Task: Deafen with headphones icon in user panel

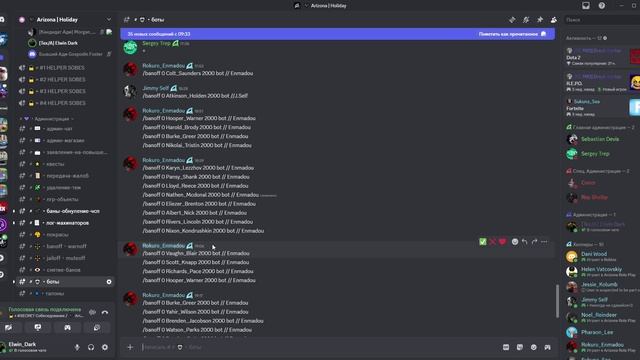Action: [91, 347]
